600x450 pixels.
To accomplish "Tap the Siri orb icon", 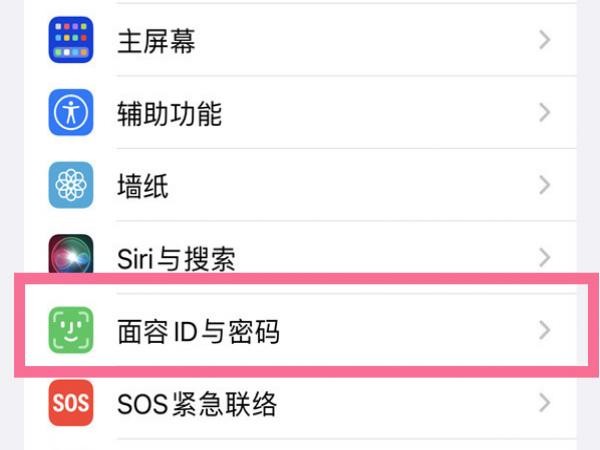I will [x=71, y=254].
